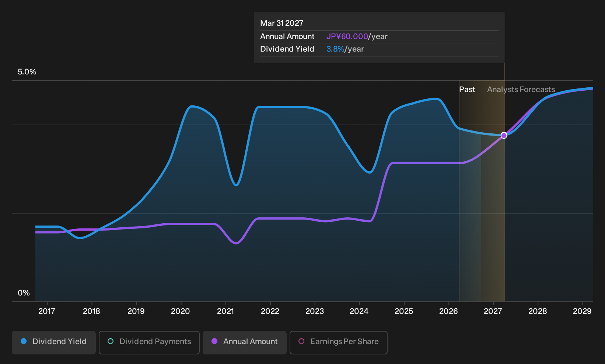Click the 2019 x-axis label
Screen dimensions: 605x364
click(136, 311)
